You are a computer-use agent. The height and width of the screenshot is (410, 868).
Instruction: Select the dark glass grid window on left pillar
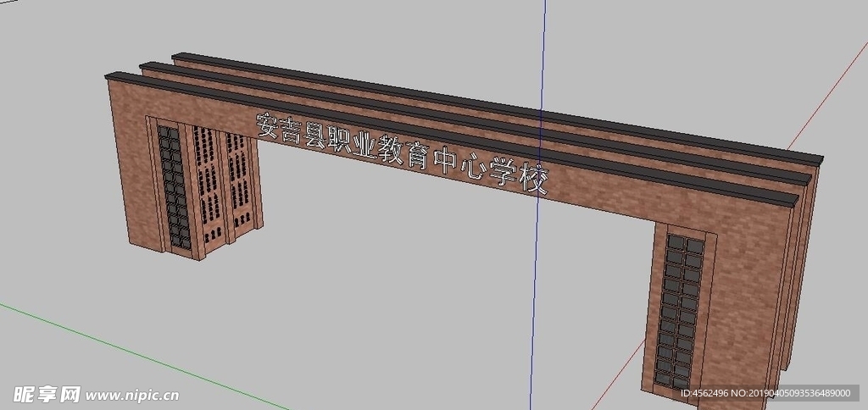pyautogui.click(x=174, y=187)
